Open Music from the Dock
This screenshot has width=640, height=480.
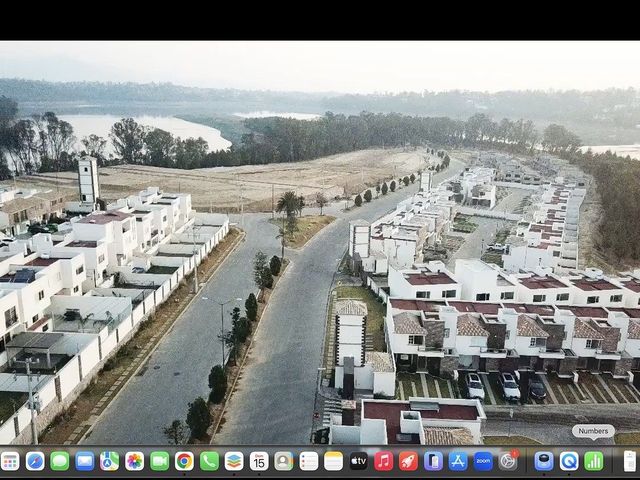click(383, 461)
